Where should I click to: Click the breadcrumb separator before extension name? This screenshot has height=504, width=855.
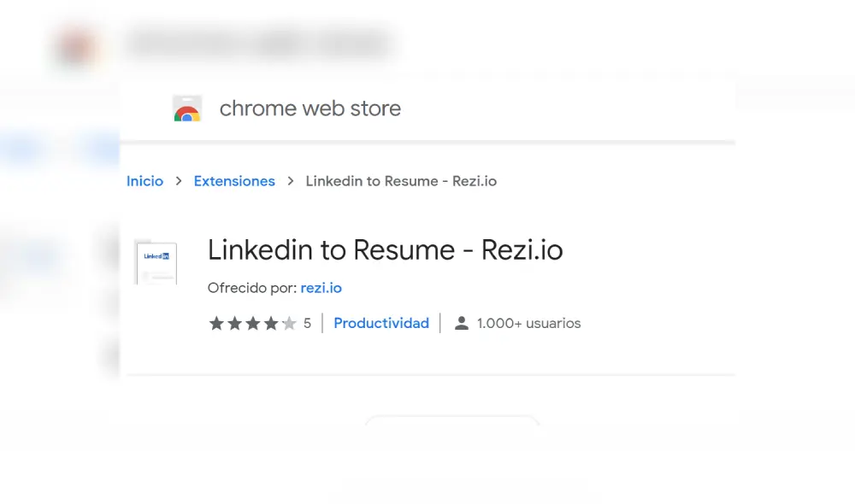(x=291, y=181)
